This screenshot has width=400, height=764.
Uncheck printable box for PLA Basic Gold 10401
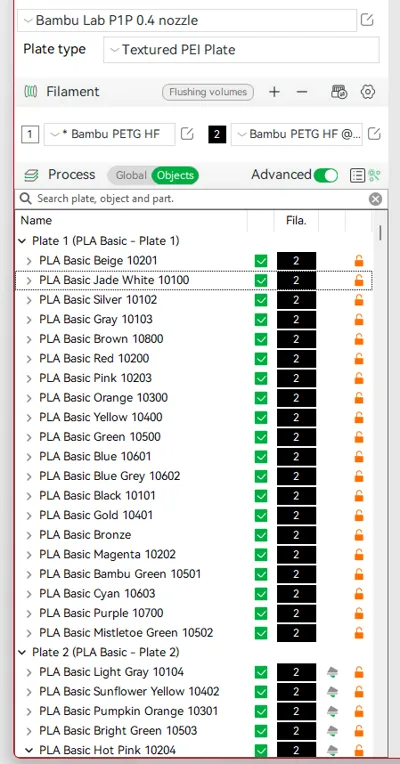click(x=261, y=516)
